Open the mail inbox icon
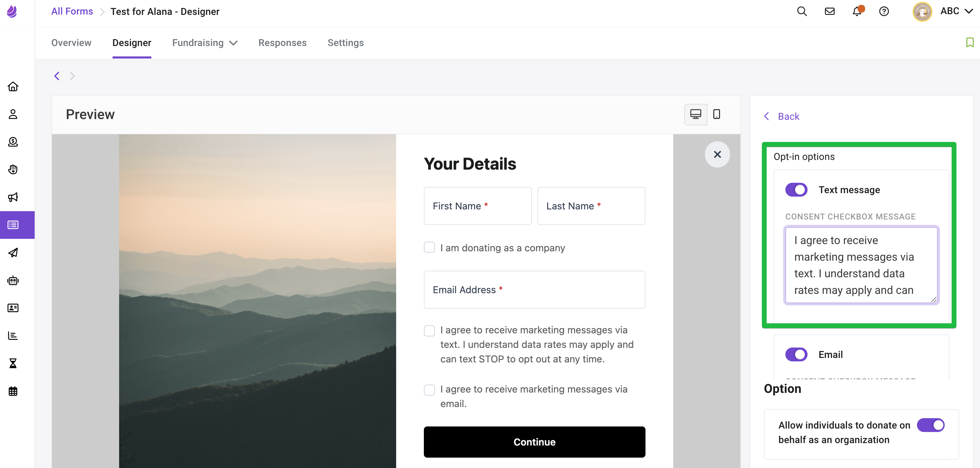 (x=829, y=11)
